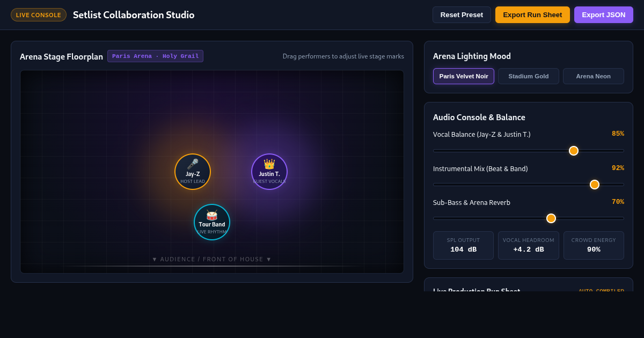This screenshot has width=644, height=338.
Task: Click the Instrumental Mix 92% value
Action: click(618, 168)
